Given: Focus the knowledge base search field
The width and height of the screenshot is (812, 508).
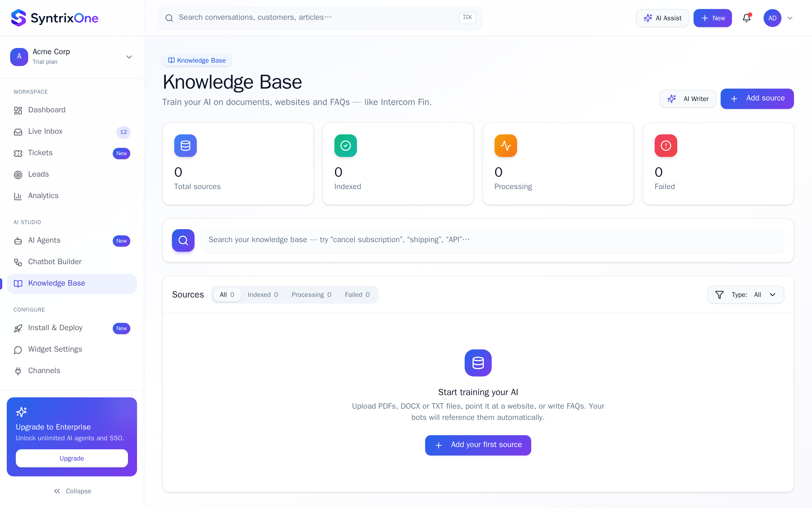Looking at the screenshot, I should pyautogui.click(x=493, y=240).
